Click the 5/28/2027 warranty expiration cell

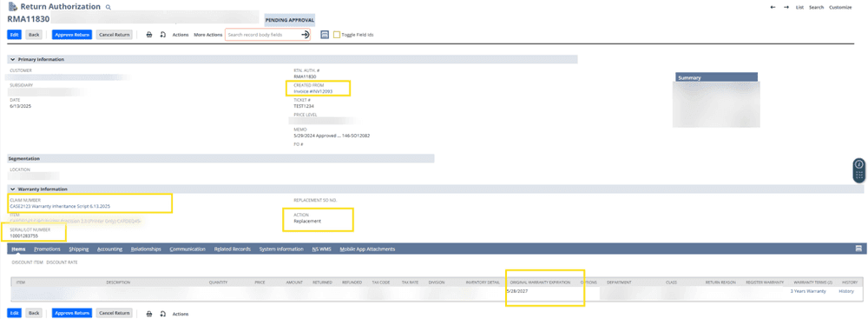click(x=517, y=291)
